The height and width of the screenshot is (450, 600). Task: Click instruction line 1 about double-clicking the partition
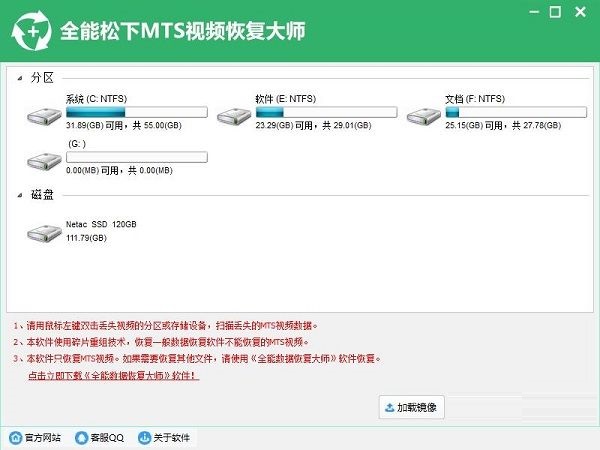(165, 326)
